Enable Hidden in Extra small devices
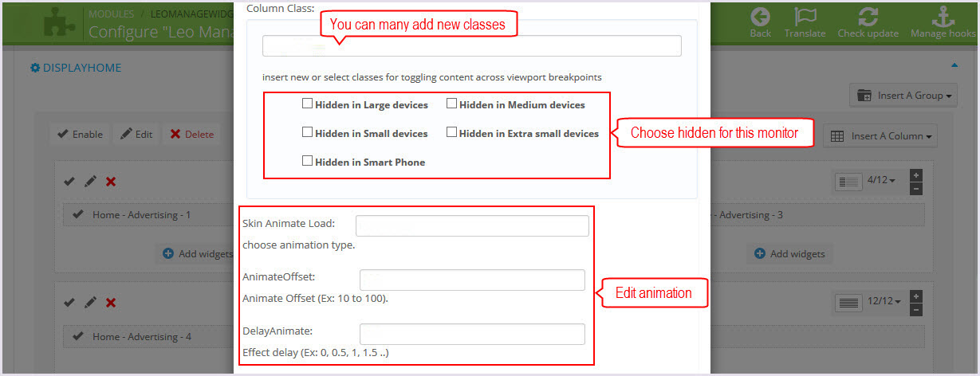Screen dimensions: 980x376 [451, 132]
